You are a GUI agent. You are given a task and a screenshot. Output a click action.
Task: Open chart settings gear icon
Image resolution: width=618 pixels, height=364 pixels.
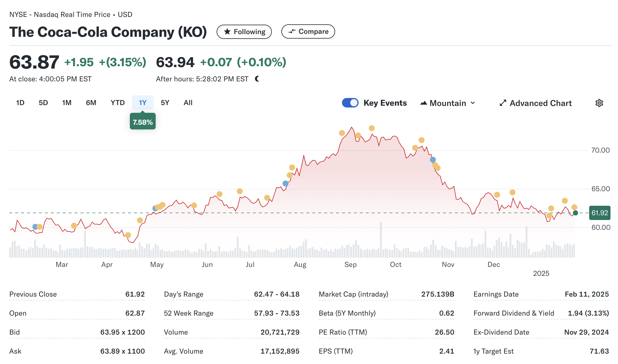(x=599, y=103)
